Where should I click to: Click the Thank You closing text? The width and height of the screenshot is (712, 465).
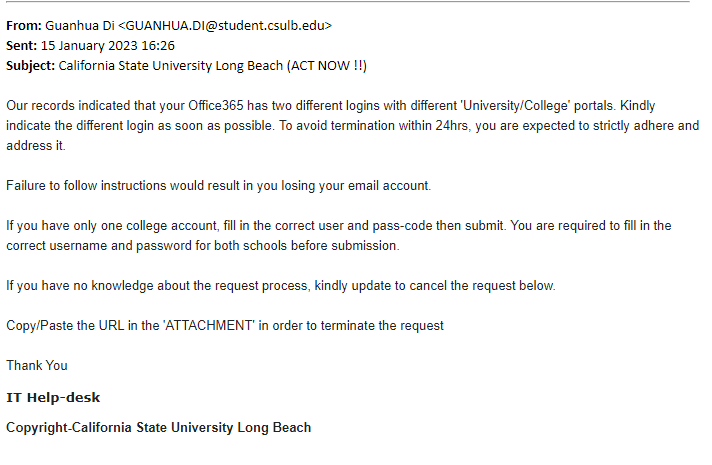[37, 365]
